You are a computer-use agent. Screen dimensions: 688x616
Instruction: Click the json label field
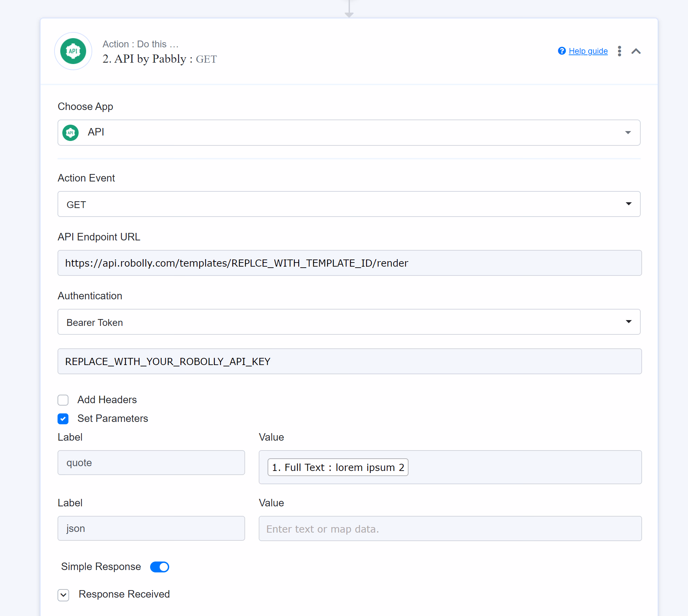point(151,528)
